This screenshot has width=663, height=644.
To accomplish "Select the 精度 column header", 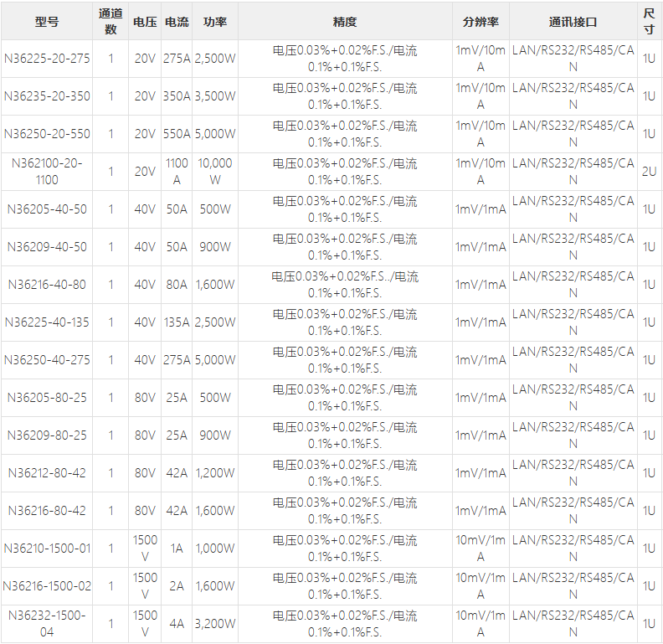I will [345, 22].
